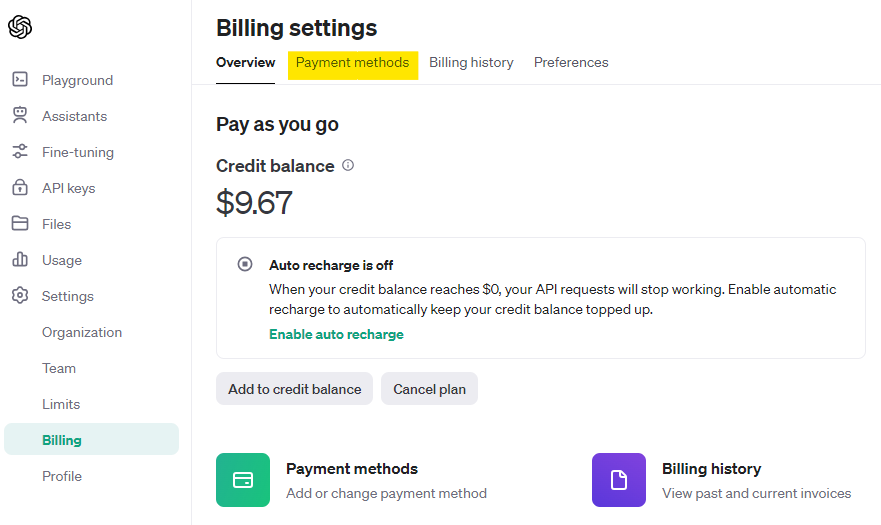
Task: Select Organization in the settings submenu
Action: [82, 332]
